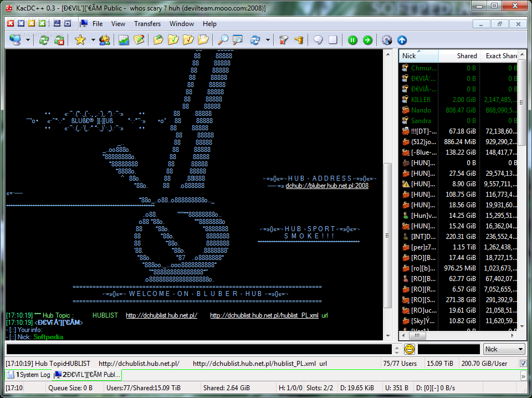Click the golden hammer toolbar icon
The image size is (532, 398).
pos(299,40)
